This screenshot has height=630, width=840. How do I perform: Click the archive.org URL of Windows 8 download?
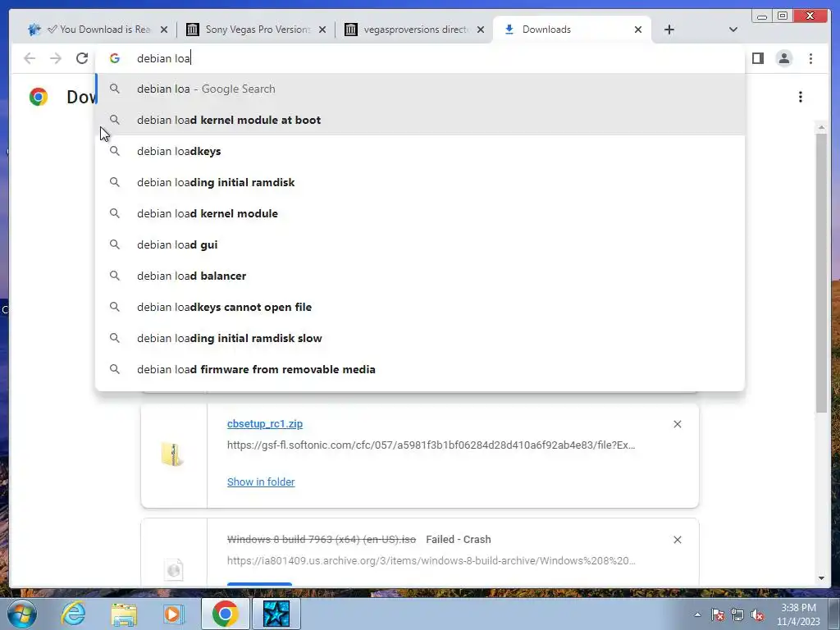tap(431, 561)
